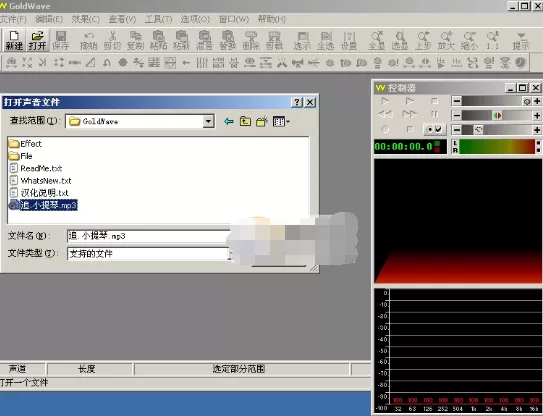The width and height of the screenshot is (543, 416).
Task: Click the 全显 zoom-all magnifier icon
Action: [377, 40]
